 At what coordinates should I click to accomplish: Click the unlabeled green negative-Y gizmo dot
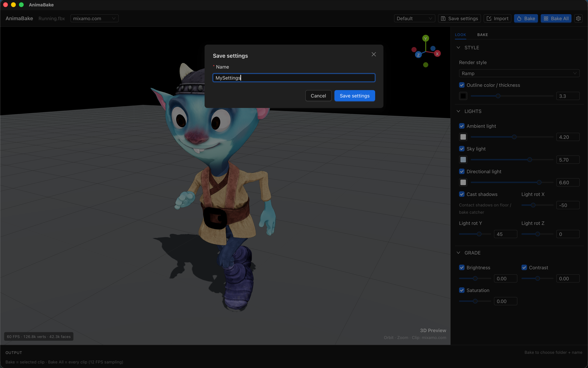425,65
